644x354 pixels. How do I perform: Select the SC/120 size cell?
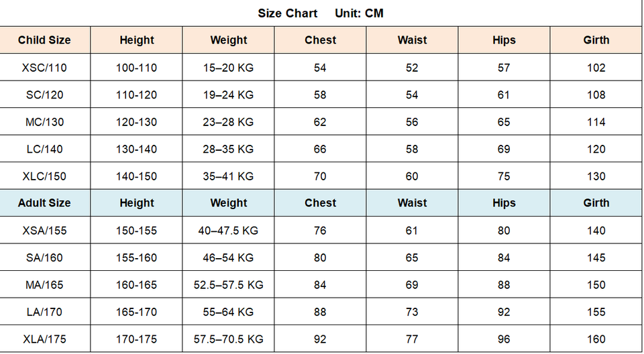44,95
